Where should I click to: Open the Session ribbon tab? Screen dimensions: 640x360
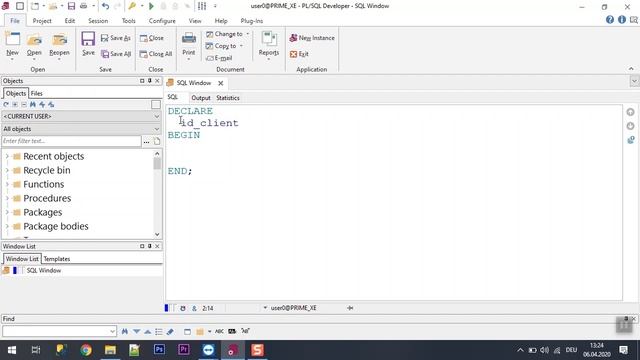pyautogui.click(x=98, y=21)
